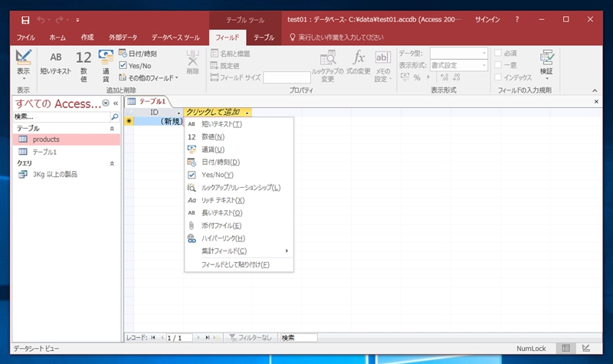Screen dimensions: 613x364
Task: Choose 日付/時刻(D) from the field menu
Action: [239, 162]
